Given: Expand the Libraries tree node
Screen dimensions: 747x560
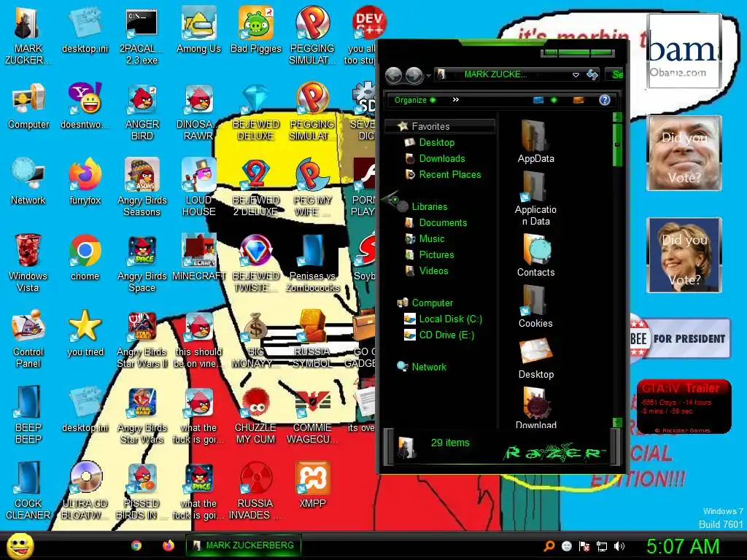Looking at the screenshot, I should pos(392,199).
